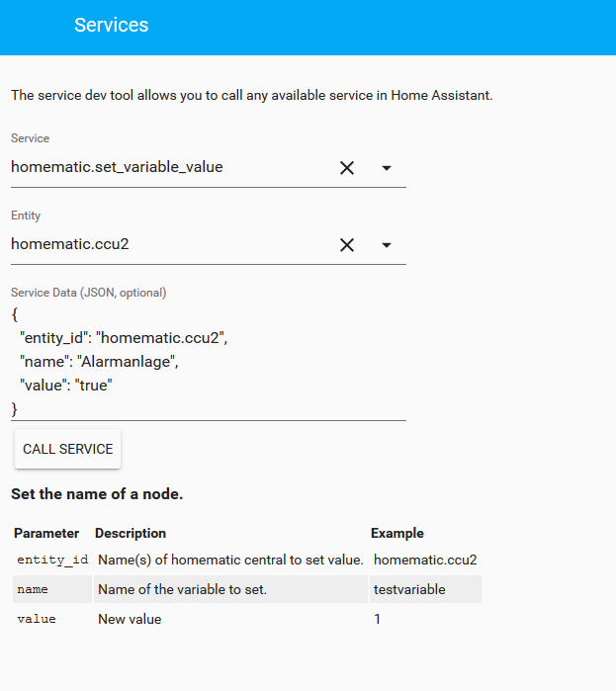Click the Example column header
The image size is (616, 691).
tap(397, 533)
